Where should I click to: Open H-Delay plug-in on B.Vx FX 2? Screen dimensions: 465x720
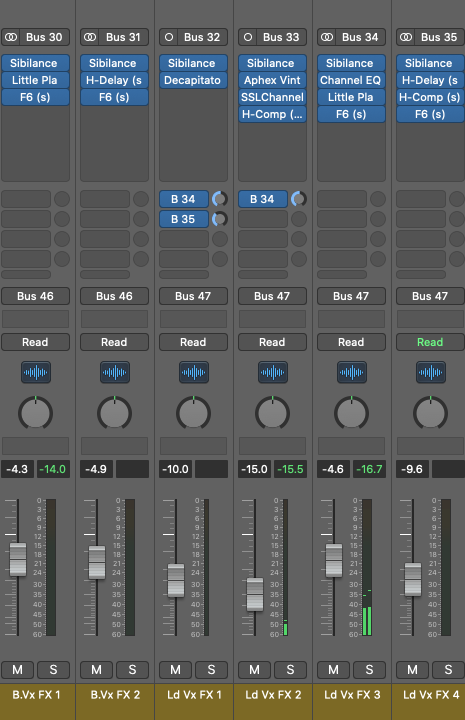point(114,80)
